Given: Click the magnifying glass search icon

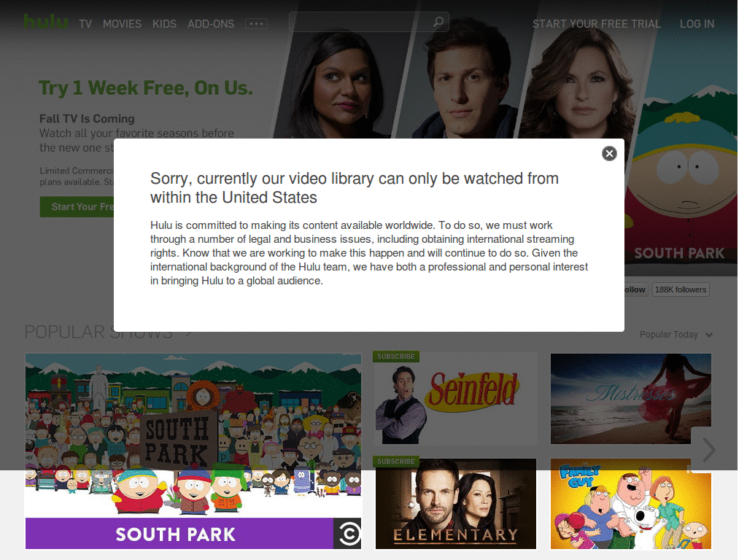Looking at the screenshot, I should 438,22.
